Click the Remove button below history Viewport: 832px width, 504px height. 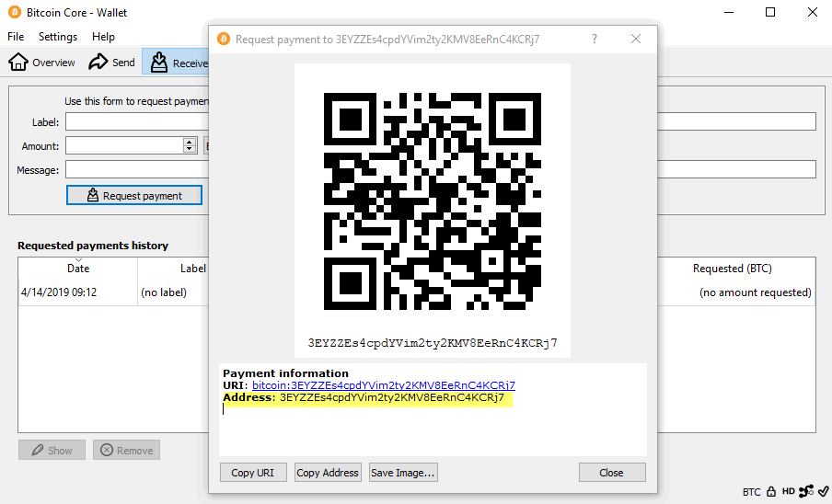(x=126, y=450)
